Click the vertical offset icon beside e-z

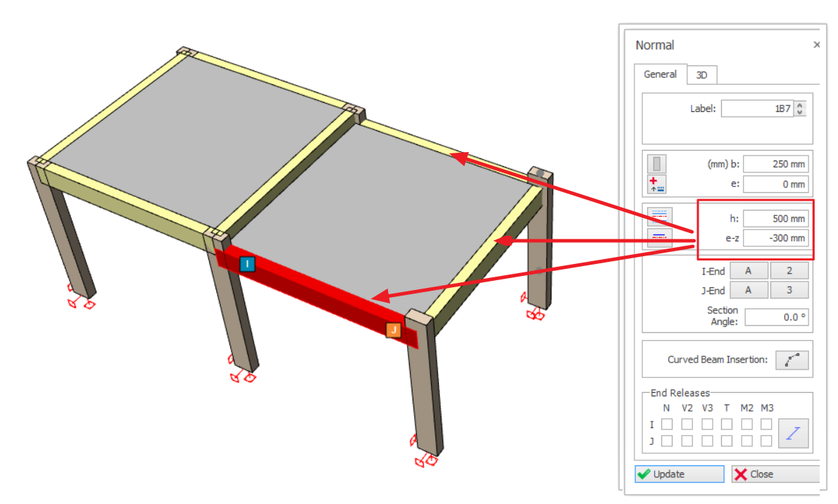pyautogui.click(x=660, y=237)
